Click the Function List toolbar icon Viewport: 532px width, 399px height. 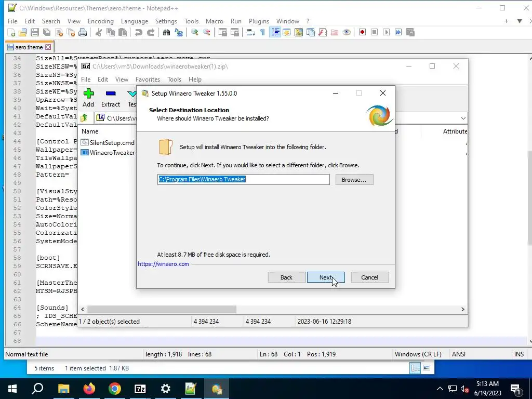click(323, 32)
